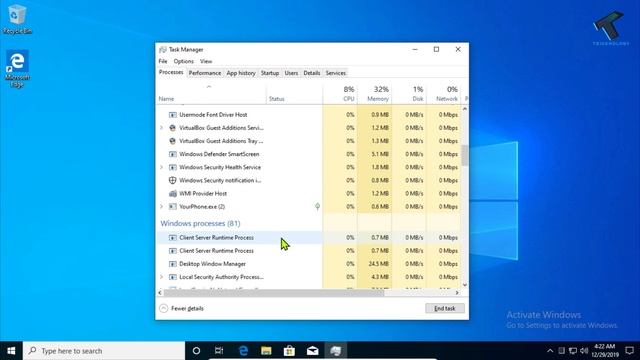Select the Windows Defender SmartScreen process
Screen dimensions: 640x360
click(309, 154)
